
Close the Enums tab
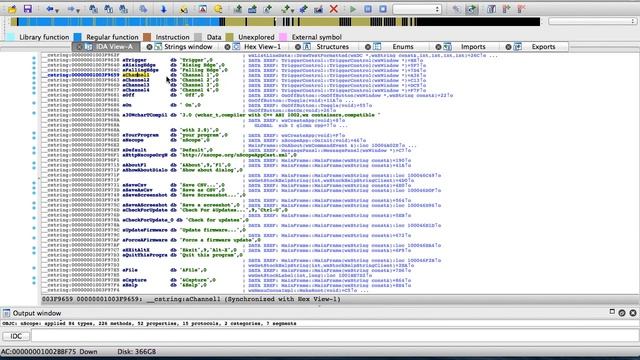click(368, 47)
